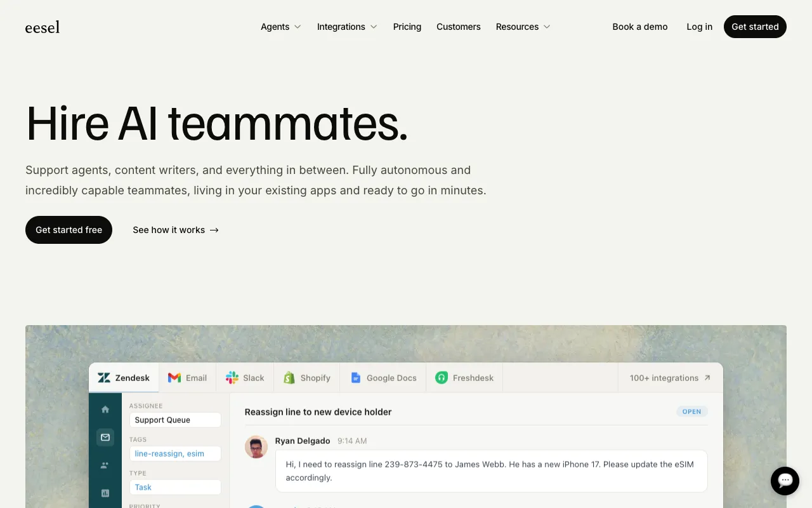Switch to the Shopify tab
The height and width of the screenshot is (508, 812).
tap(307, 378)
